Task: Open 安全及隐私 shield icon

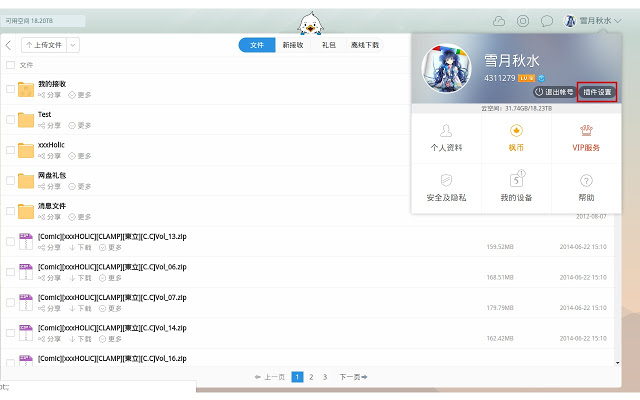Action: coord(445,180)
